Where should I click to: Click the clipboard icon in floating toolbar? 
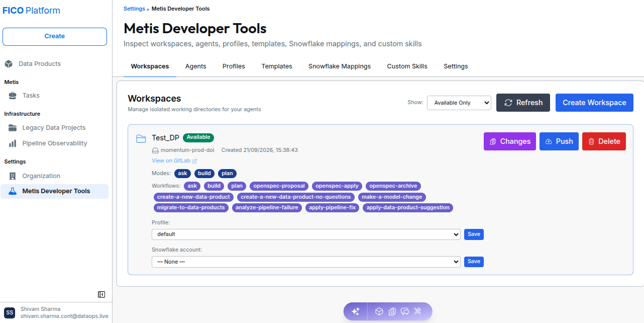(x=392, y=311)
